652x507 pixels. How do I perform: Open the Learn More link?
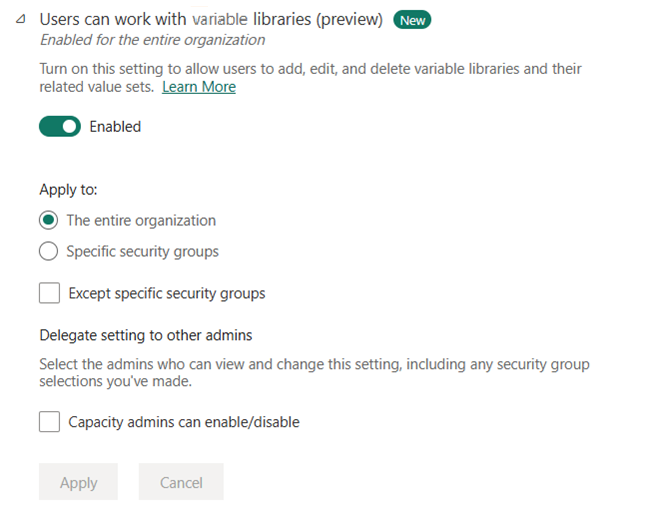199,87
